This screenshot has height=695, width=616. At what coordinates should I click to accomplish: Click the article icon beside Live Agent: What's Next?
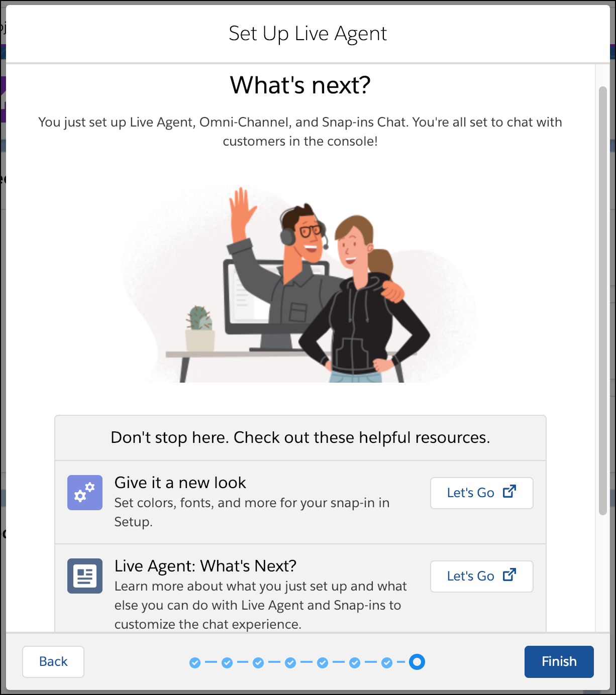85,576
